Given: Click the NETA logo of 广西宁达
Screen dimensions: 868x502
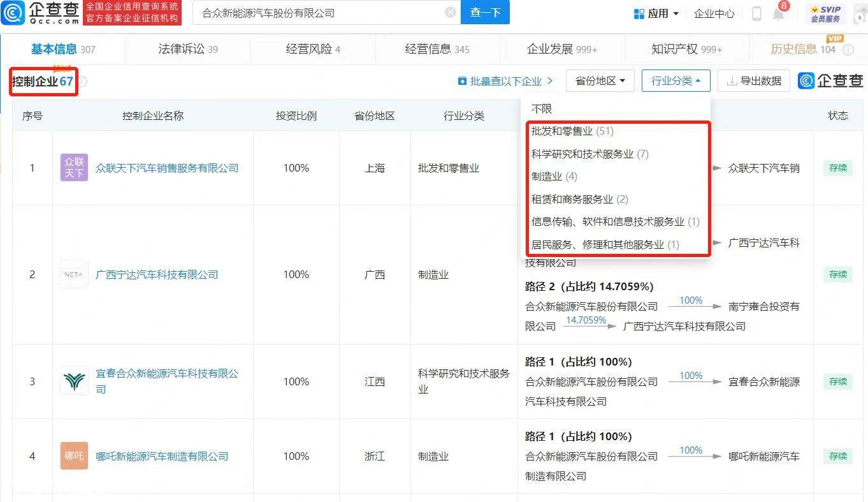Looking at the screenshot, I should point(74,274).
